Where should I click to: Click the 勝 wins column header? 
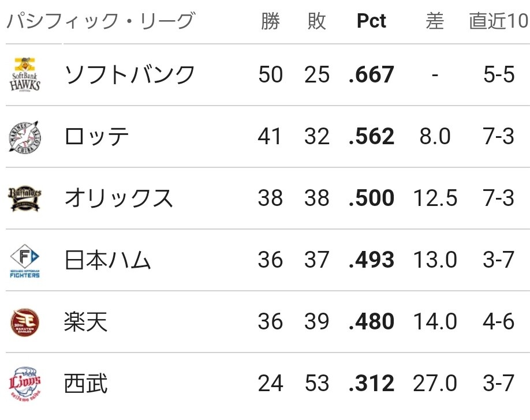pos(270,21)
